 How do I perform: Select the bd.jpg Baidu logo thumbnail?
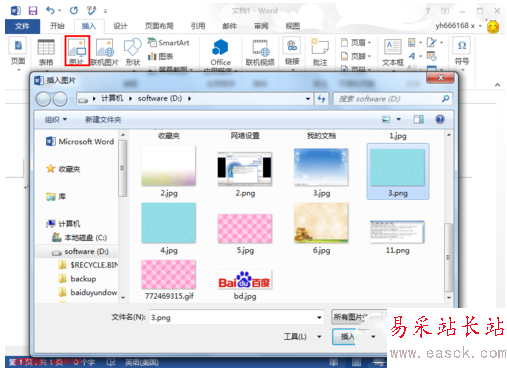245,285
